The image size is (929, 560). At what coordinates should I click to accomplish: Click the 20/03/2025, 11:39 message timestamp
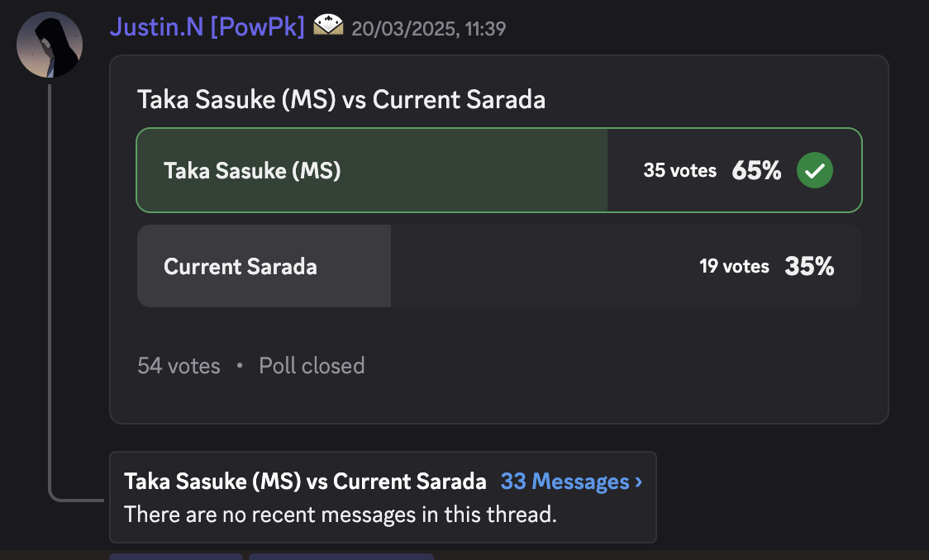[428, 29]
